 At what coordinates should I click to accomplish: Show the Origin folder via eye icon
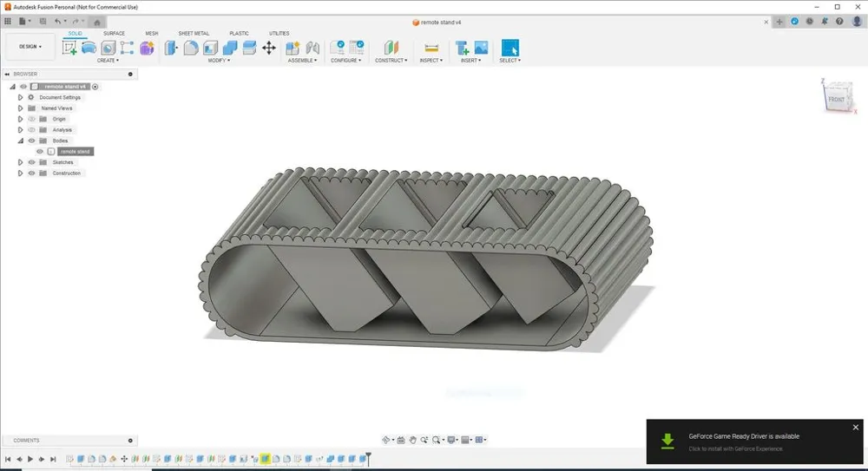coord(31,119)
